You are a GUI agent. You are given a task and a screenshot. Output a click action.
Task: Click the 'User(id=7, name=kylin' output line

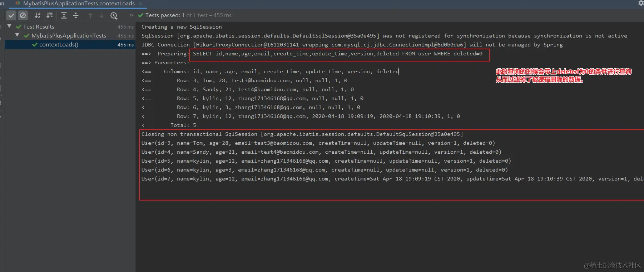(392, 179)
